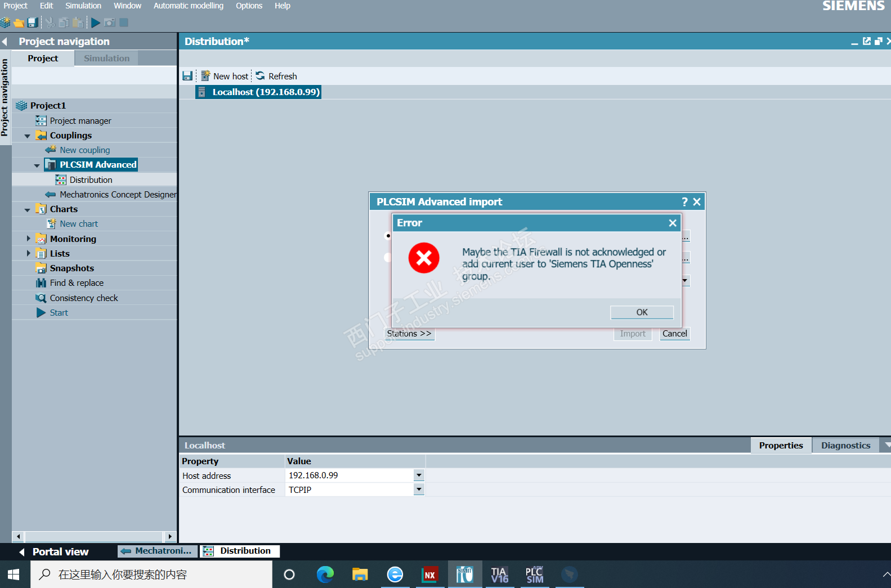Open project using the folder icon
Image resolution: width=891 pixels, height=588 pixels.
point(19,23)
